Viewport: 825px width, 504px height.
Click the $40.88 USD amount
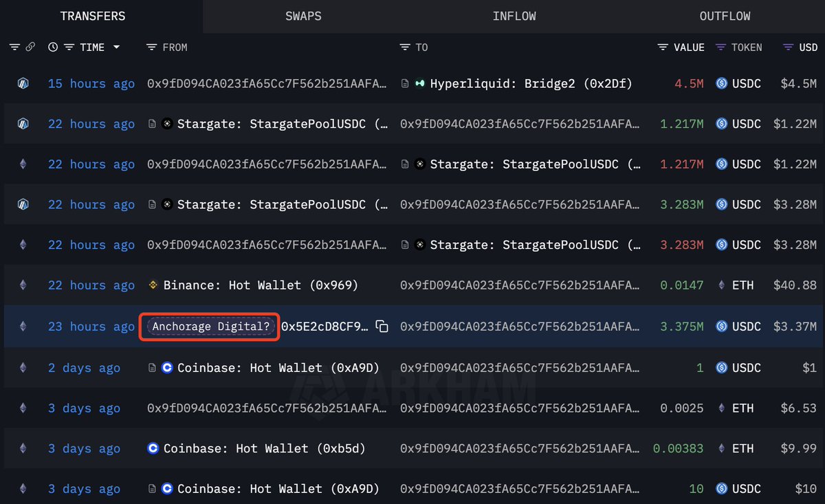[795, 285]
